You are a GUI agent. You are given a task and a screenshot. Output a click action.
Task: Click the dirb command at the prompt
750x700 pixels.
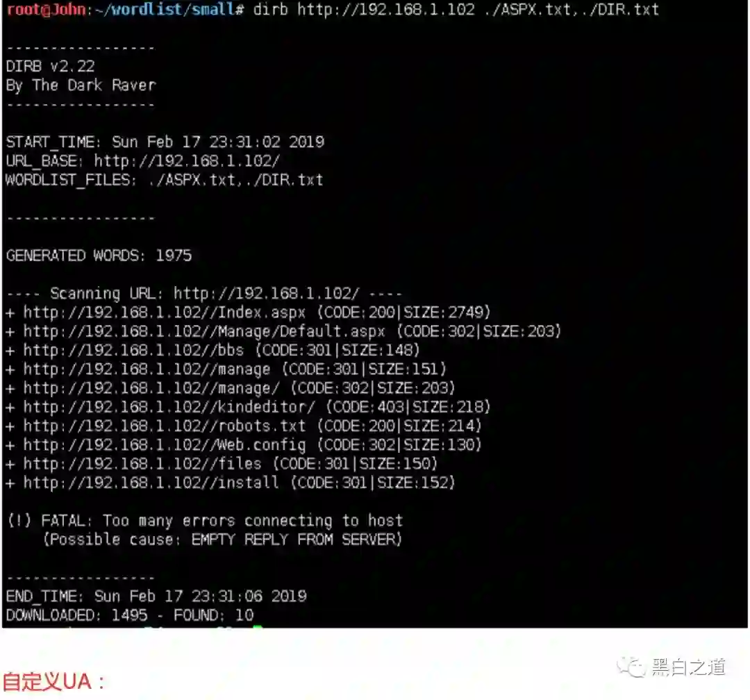pos(456,10)
